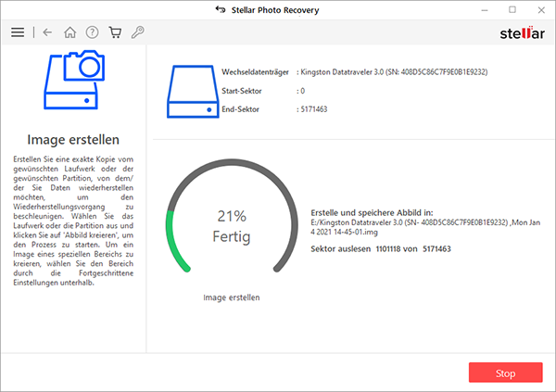Click the Image erstellen label below progress
The height and width of the screenshot is (392, 556).
pyautogui.click(x=231, y=297)
